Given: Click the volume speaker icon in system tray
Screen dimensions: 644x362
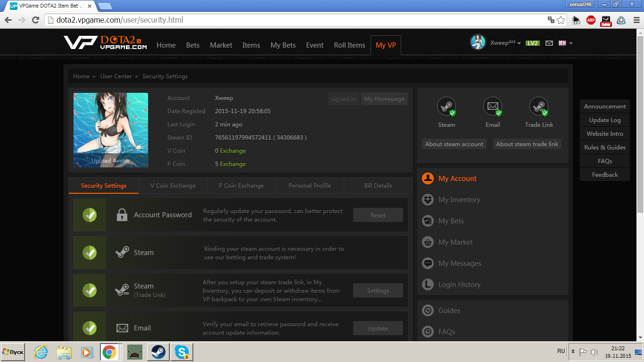Looking at the screenshot, I should [x=594, y=352].
